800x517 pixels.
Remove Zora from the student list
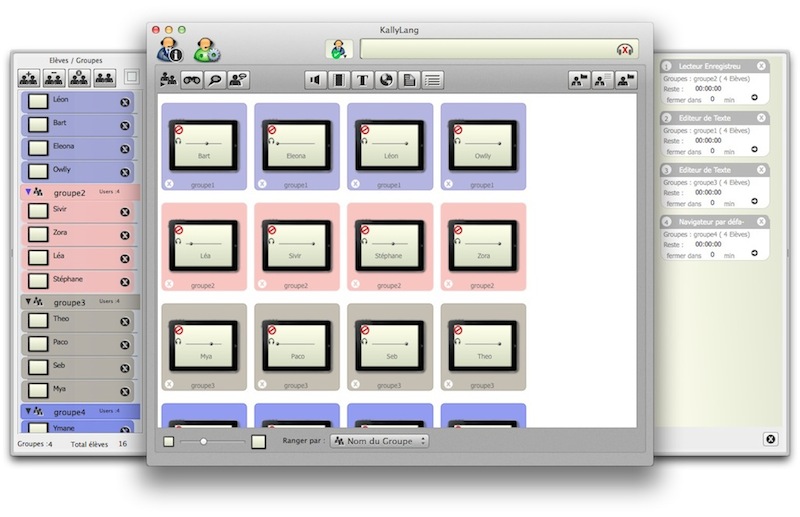coord(124,235)
